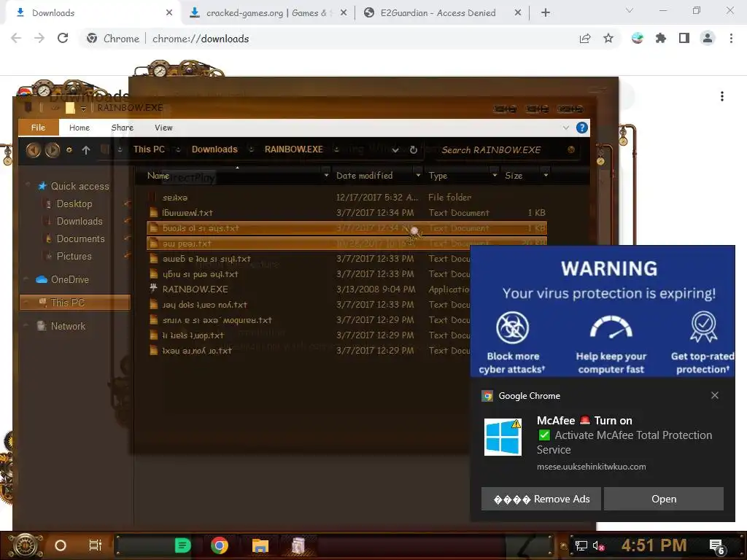747x560 pixels.
Task: Open Cortana circle on taskbar
Action: pyautogui.click(x=61, y=545)
